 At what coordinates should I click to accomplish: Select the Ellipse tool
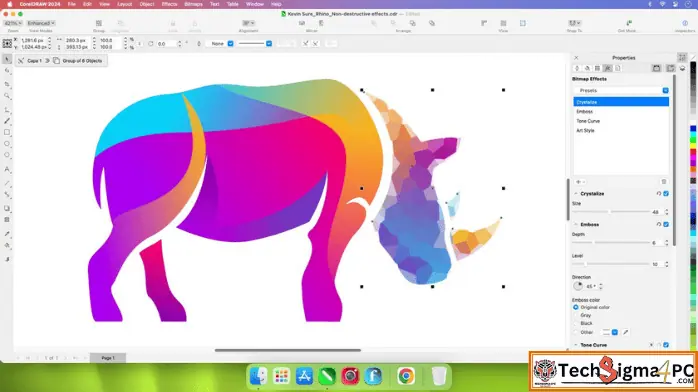click(x=7, y=144)
